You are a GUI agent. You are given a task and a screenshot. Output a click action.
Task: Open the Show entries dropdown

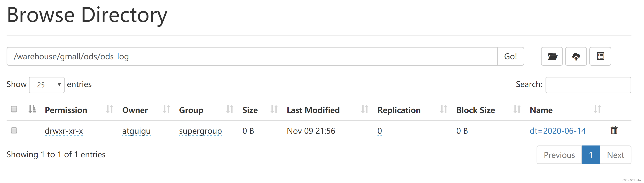(x=47, y=85)
